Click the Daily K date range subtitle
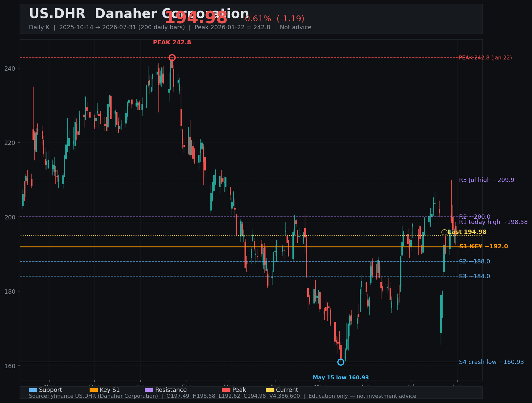This screenshot has height=403, width=532. [x=170, y=27]
